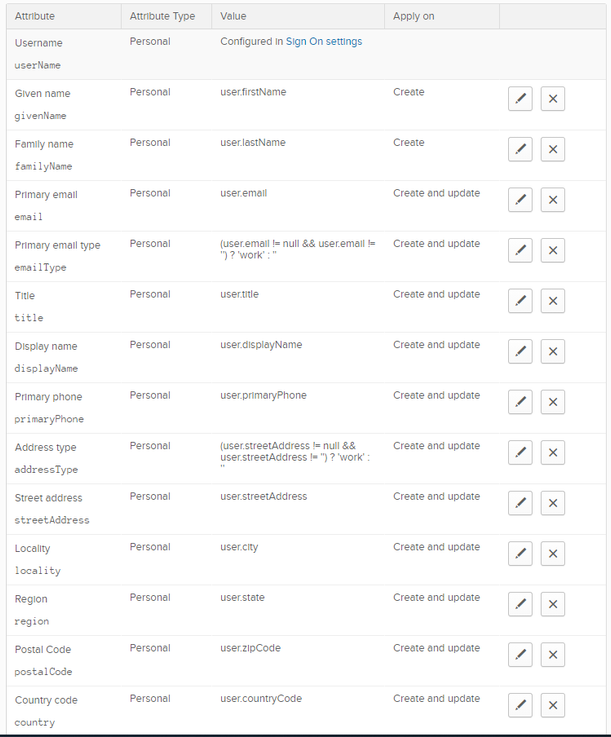Edit the Family name mapping
This screenshot has width=611, height=737.
pyautogui.click(x=520, y=149)
